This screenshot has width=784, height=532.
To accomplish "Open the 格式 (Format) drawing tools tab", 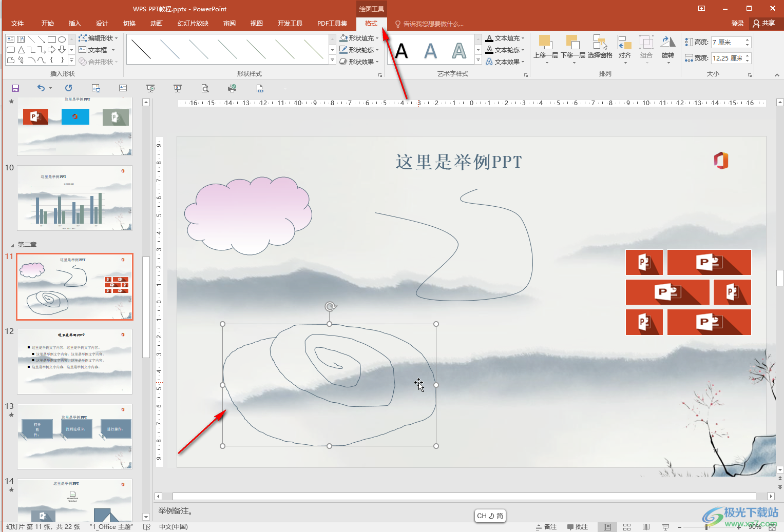I will tap(371, 24).
